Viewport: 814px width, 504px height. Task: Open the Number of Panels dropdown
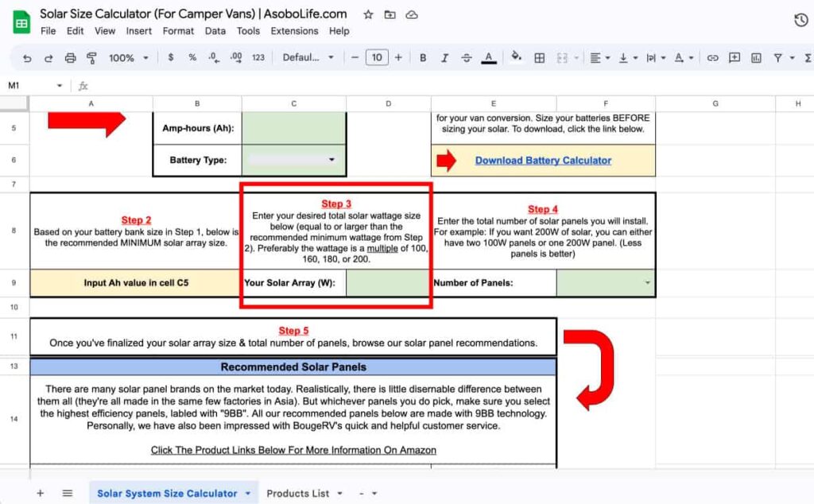pos(647,283)
